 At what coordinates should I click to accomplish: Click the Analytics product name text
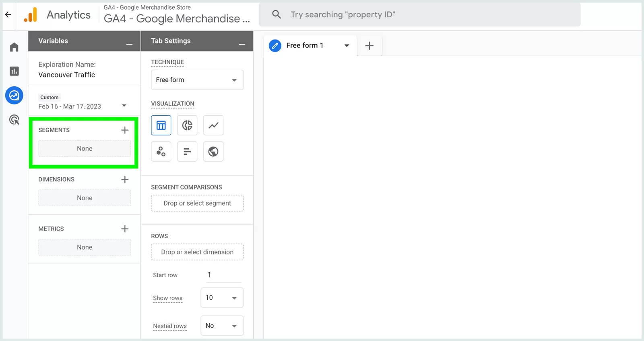click(69, 15)
